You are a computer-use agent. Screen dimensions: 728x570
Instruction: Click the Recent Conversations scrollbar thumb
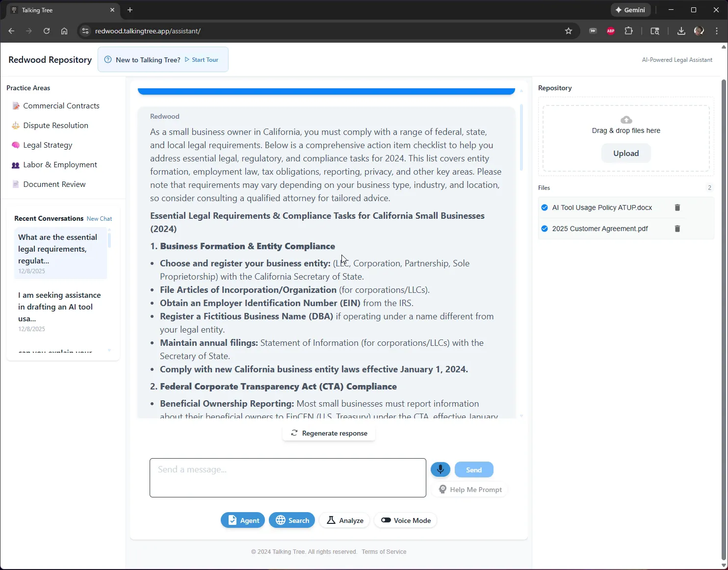click(x=109, y=240)
